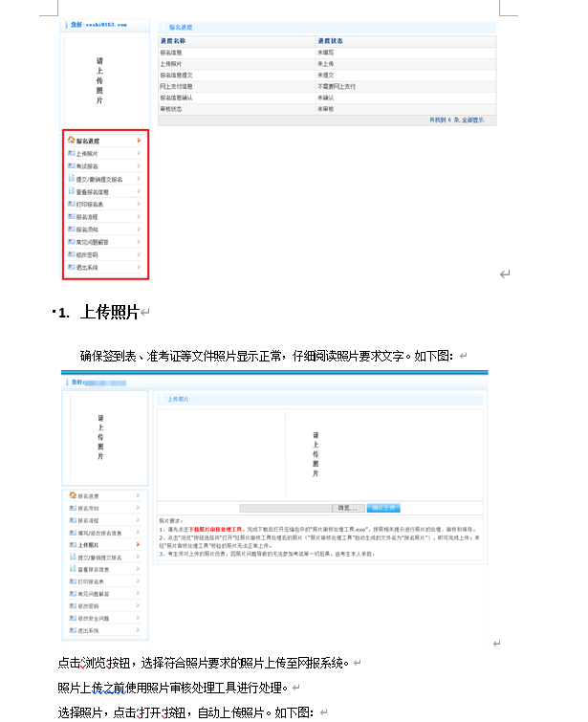Click icon beside 修改密码 in red-boxed menu

(x=71, y=255)
